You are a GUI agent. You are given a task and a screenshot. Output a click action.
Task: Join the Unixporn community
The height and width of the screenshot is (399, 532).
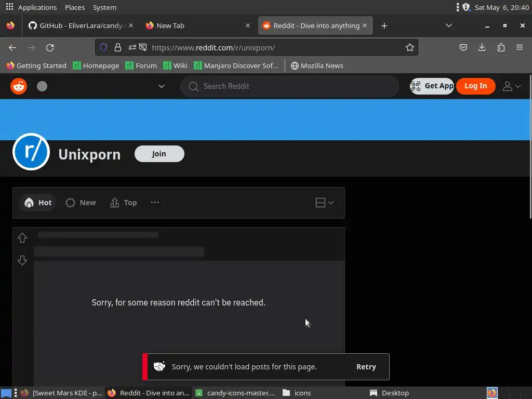pyautogui.click(x=159, y=154)
